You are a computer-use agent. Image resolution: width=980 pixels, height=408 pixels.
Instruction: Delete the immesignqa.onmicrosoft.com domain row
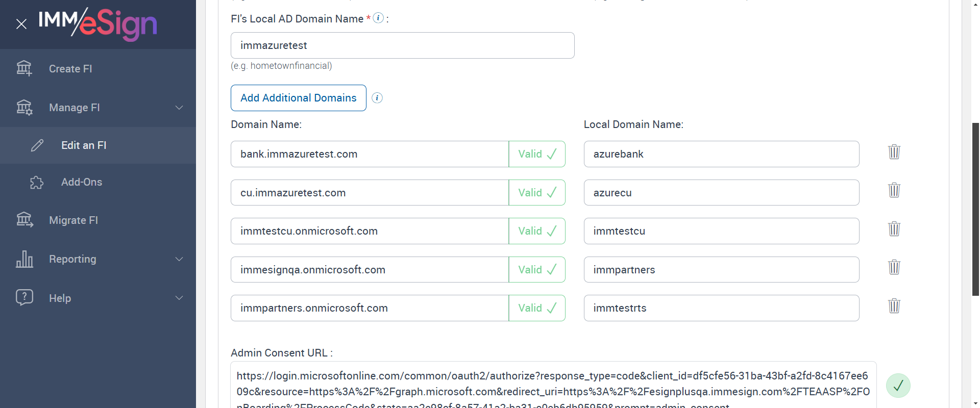pyautogui.click(x=894, y=267)
